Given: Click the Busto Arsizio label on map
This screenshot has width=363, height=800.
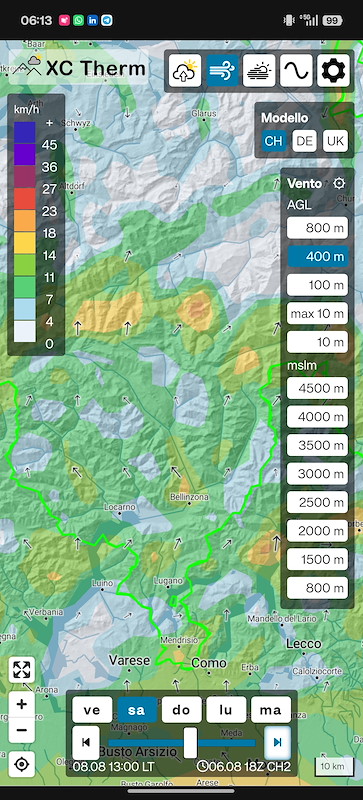Looking at the screenshot, I should [x=138, y=752].
